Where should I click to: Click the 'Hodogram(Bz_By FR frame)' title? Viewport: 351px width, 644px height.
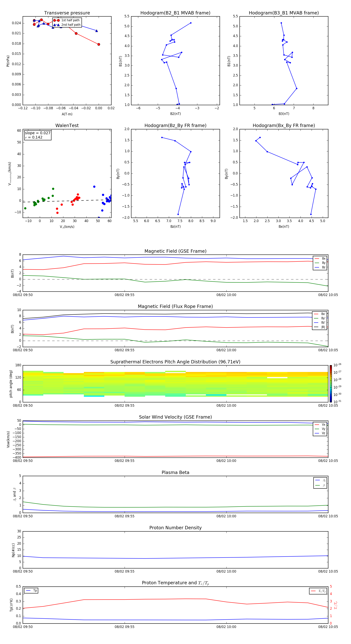(x=175, y=125)
